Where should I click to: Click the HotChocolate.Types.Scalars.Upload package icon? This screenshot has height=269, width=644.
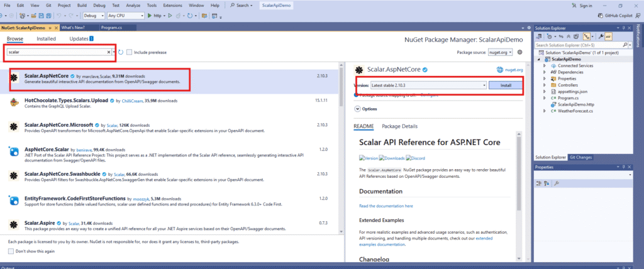14,102
